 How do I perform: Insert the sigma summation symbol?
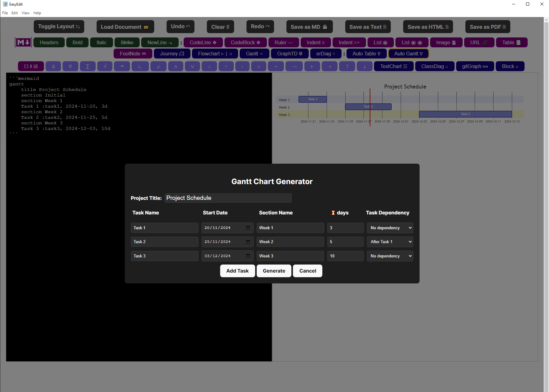coord(88,66)
